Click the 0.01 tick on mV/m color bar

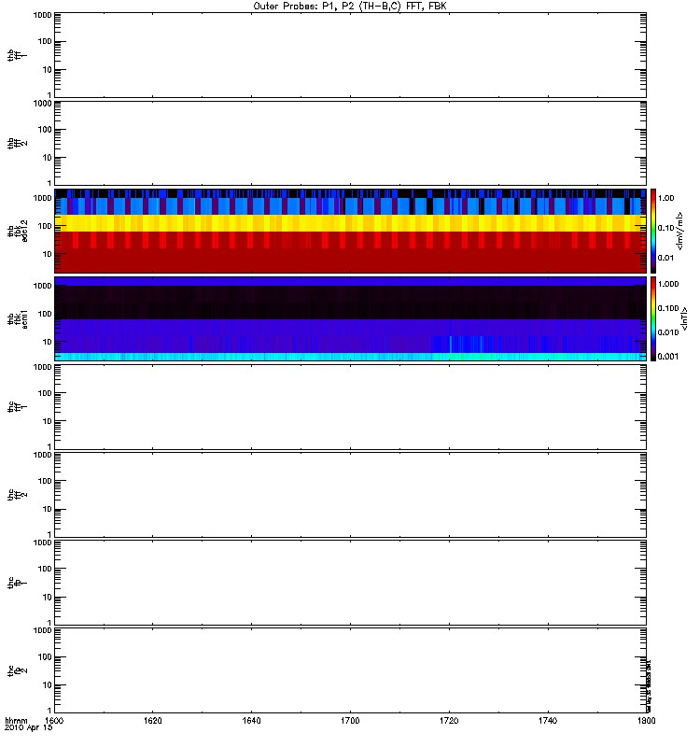[x=665, y=258]
